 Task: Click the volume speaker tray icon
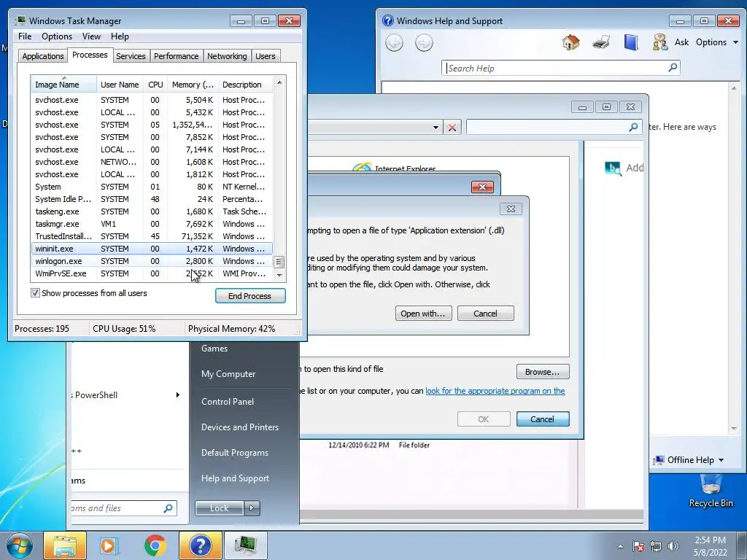(673, 546)
